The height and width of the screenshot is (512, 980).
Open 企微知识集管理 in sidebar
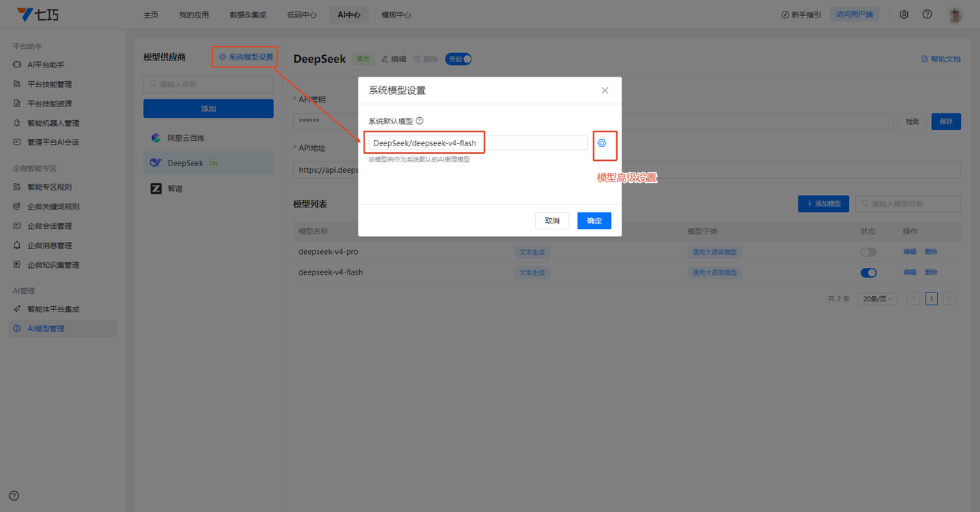click(63, 265)
